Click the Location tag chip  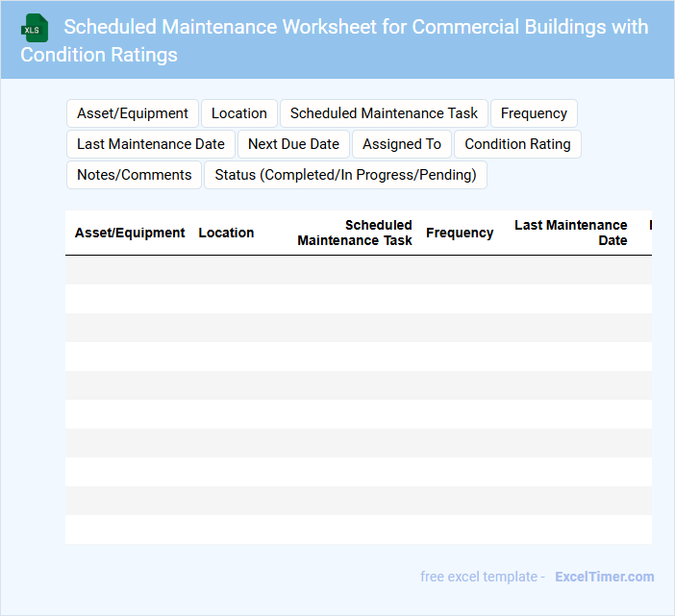click(239, 113)
